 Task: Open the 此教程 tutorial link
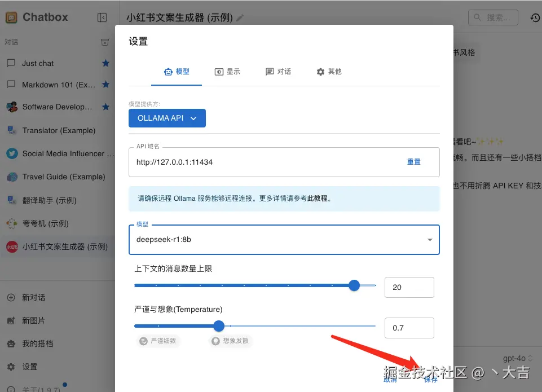point(317,199)
